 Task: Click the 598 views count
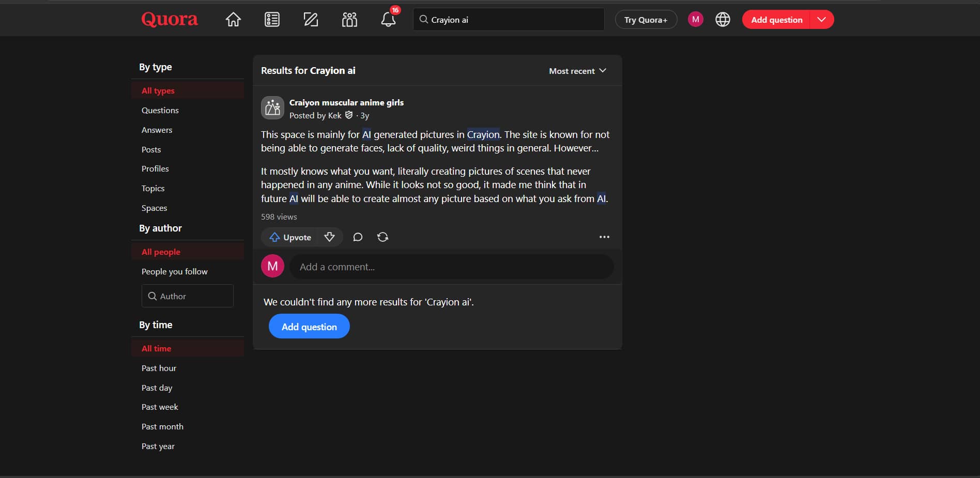[279, 217]
